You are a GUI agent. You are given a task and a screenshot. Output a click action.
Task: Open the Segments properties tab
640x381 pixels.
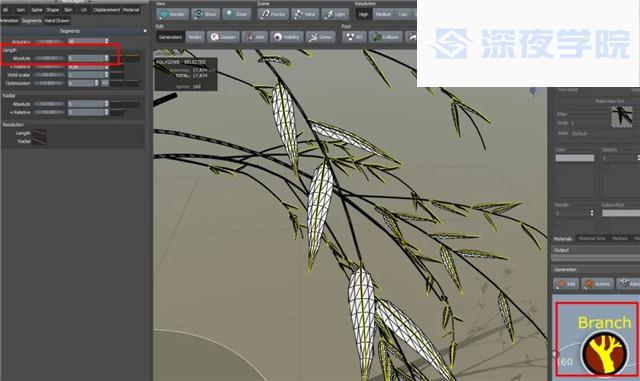pyautogui.click(x=31, y=20)
